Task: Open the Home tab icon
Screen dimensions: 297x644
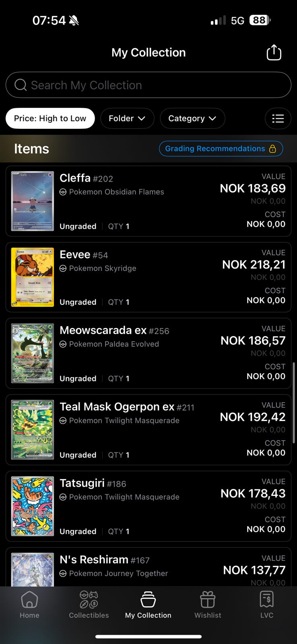Action: (x=29, y=600)
